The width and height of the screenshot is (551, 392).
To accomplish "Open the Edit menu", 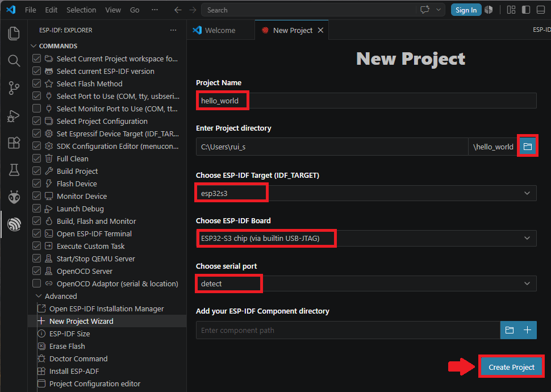I will [x=51, y=10].
